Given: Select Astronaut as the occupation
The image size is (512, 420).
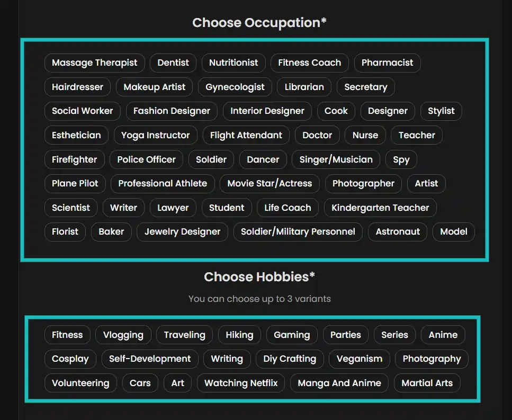Looking at the screenshot, I should (x=398, y=231).
